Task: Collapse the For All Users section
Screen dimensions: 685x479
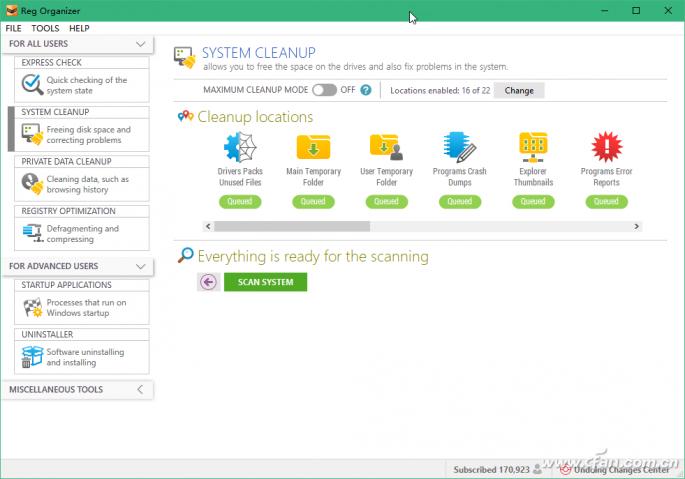Action: (x=141, y=44)
